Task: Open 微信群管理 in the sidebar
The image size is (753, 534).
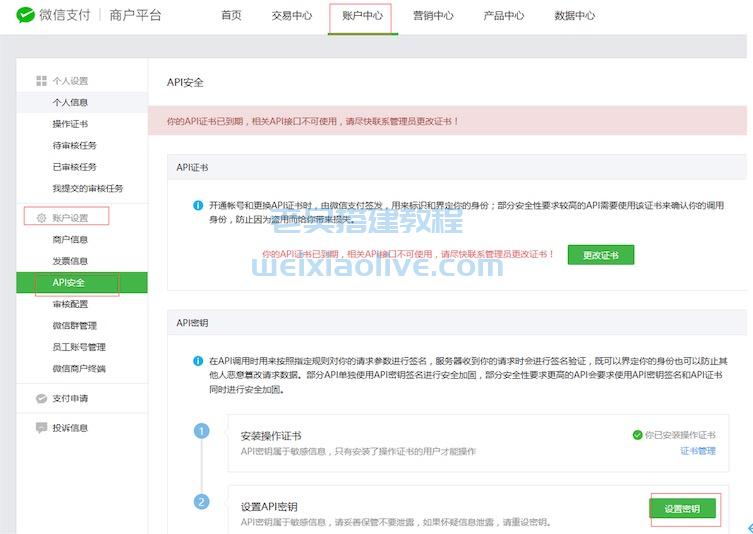Action: click(74, 326)
